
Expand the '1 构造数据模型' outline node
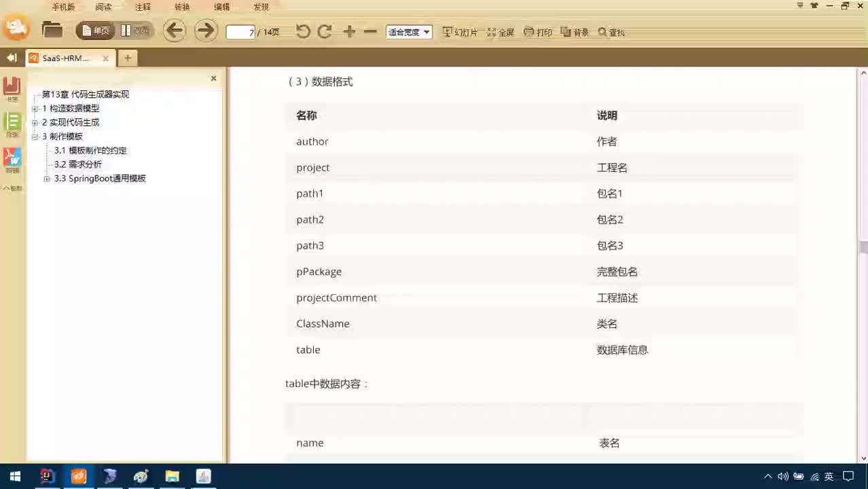pos(35,109)
